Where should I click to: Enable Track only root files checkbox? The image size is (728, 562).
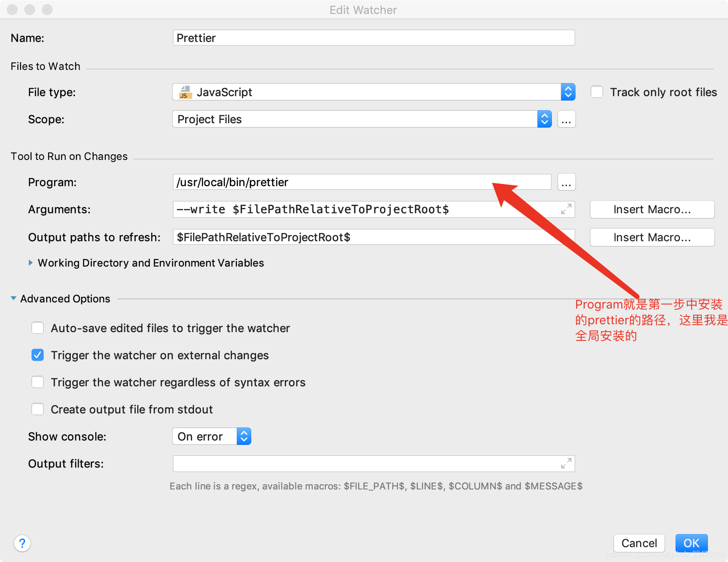(597, 92)
